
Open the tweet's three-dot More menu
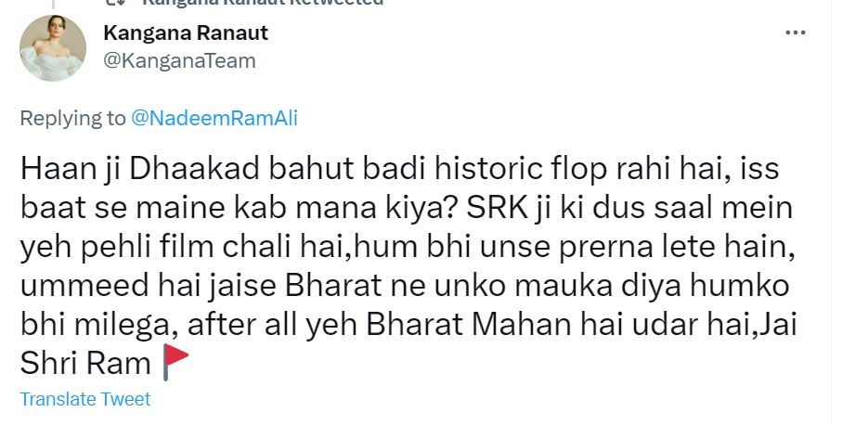(x=796, y=32)
